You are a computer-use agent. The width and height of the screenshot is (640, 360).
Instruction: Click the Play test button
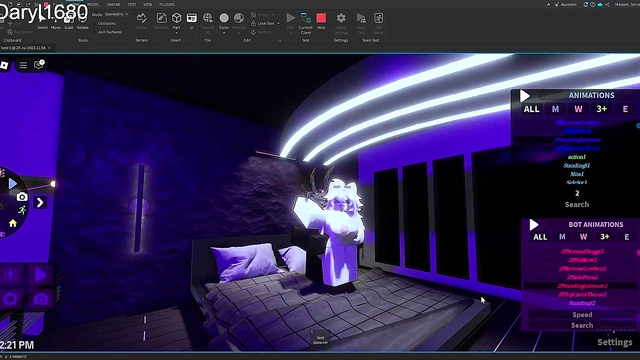291,20
